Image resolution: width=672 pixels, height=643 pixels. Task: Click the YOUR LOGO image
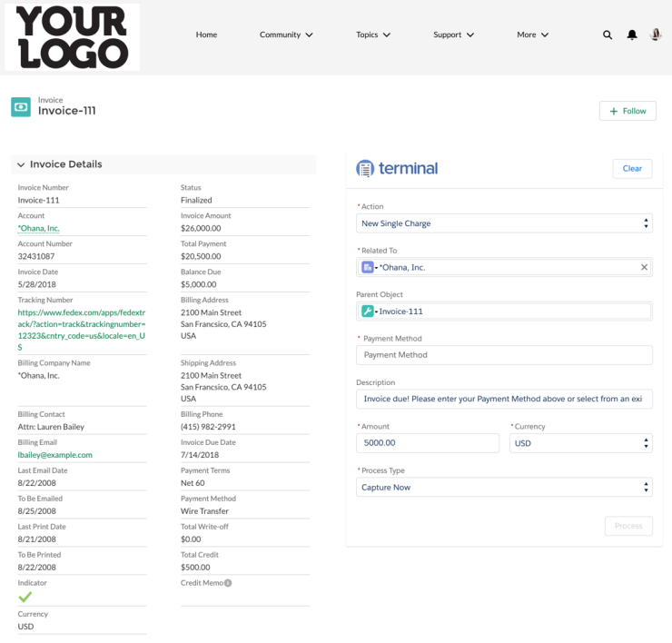pos(72,37)
